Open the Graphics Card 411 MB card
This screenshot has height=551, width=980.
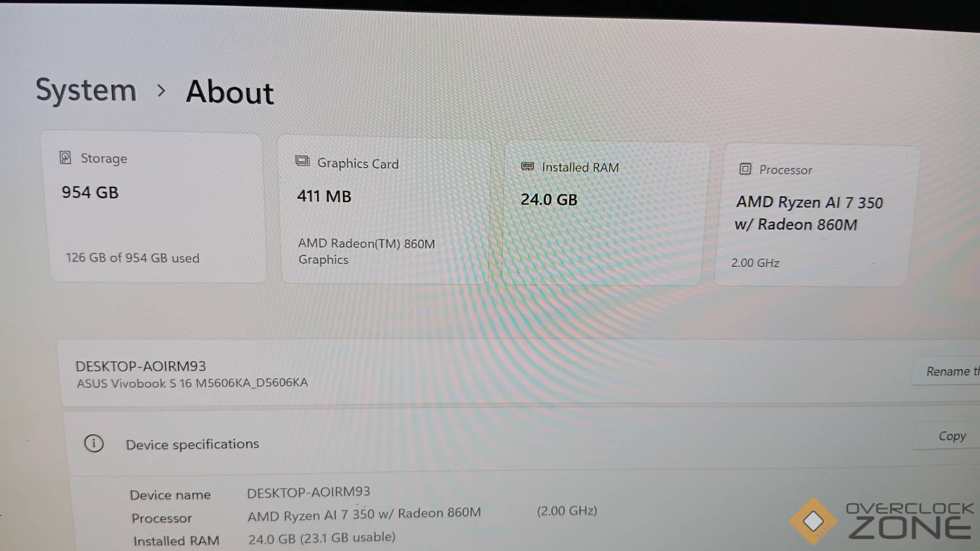pos(385,211)
